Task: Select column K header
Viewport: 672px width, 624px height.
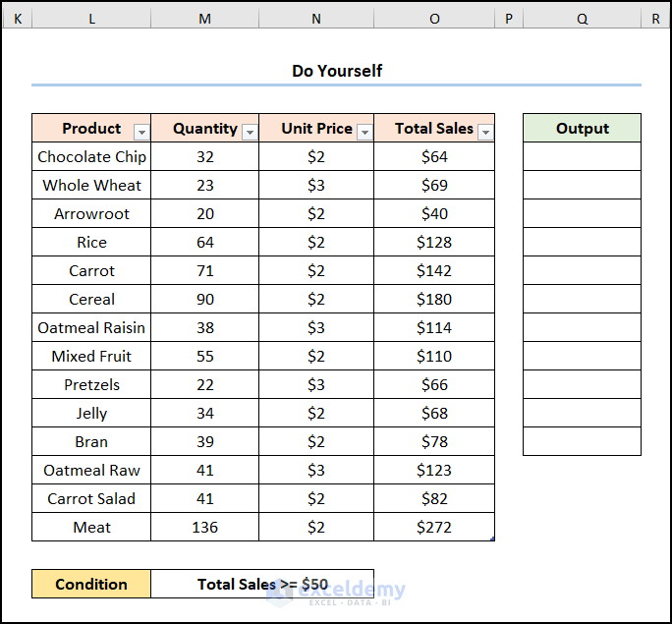Action: 18,19
